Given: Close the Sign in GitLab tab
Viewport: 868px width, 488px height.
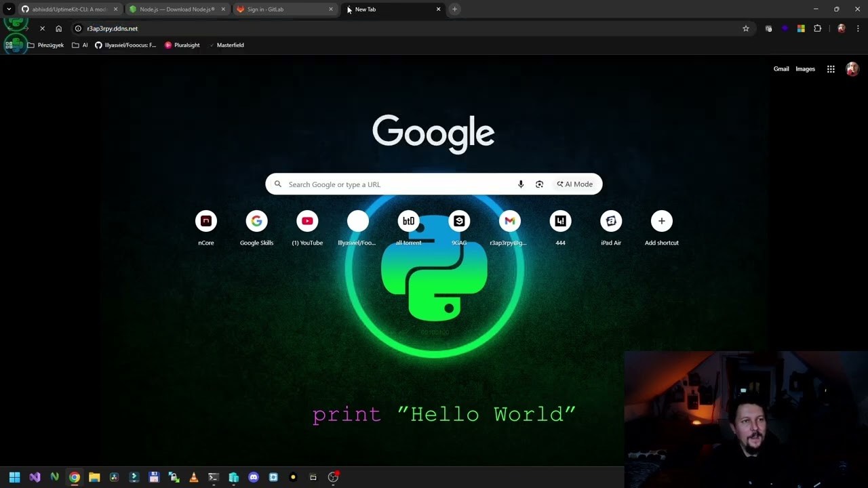Looking at the screenshot, I should point(331,9).
